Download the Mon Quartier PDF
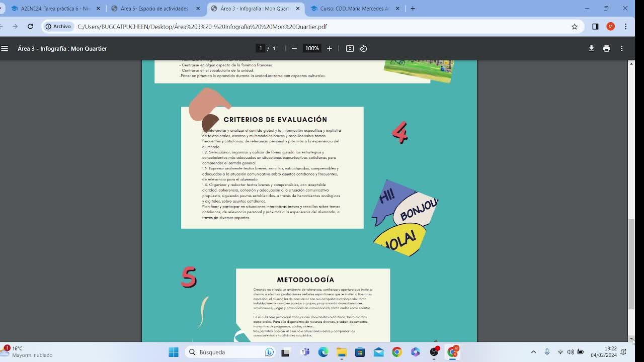 (x=591, y=48)
